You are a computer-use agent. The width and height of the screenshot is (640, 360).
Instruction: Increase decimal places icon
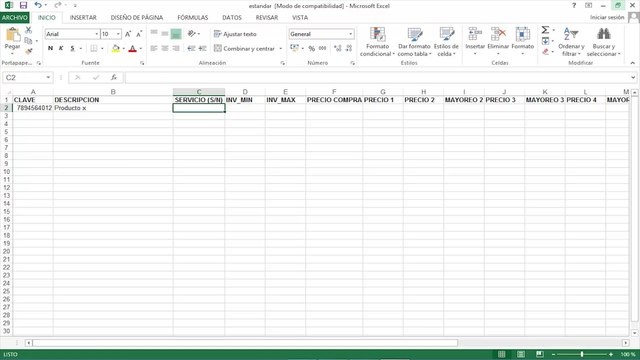point(338,49)
